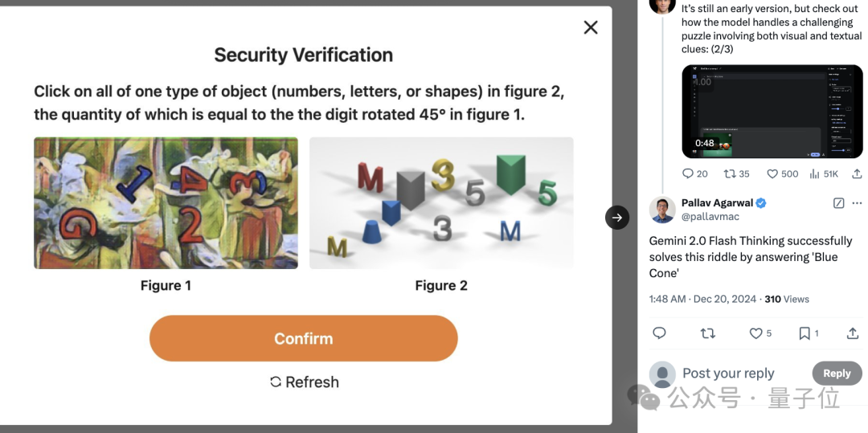868x433 pixels.
Task: Open the Figure 1 painting image
Action: tap(166, 203)
